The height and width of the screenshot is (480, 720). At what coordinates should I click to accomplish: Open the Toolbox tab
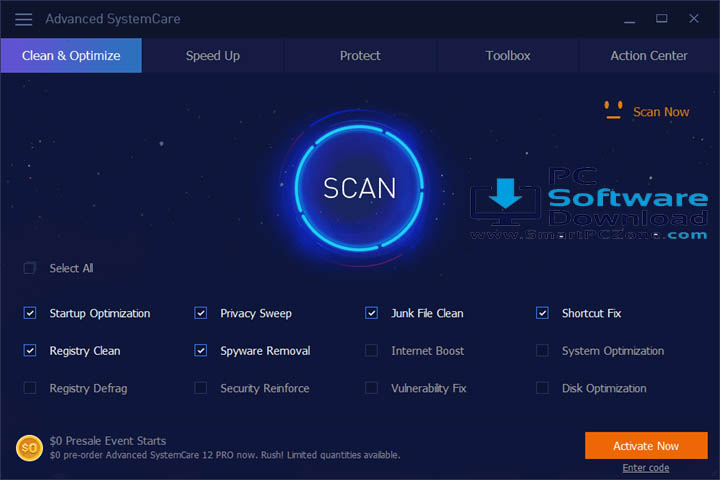click(x=508, y=56)
